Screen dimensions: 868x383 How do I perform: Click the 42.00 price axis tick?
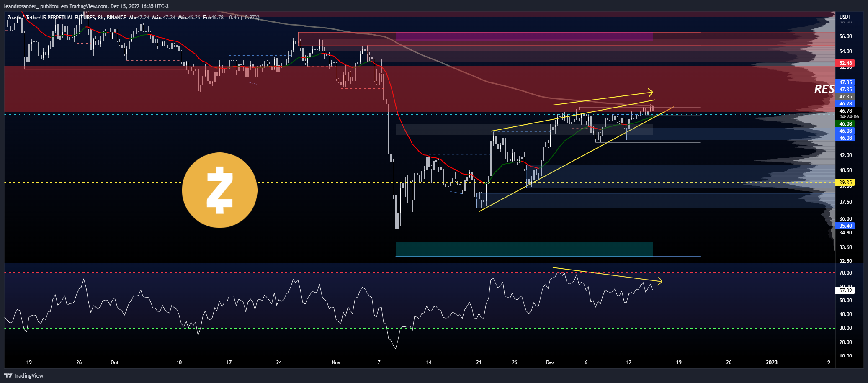pyautogui.click(x=845, y=155)
